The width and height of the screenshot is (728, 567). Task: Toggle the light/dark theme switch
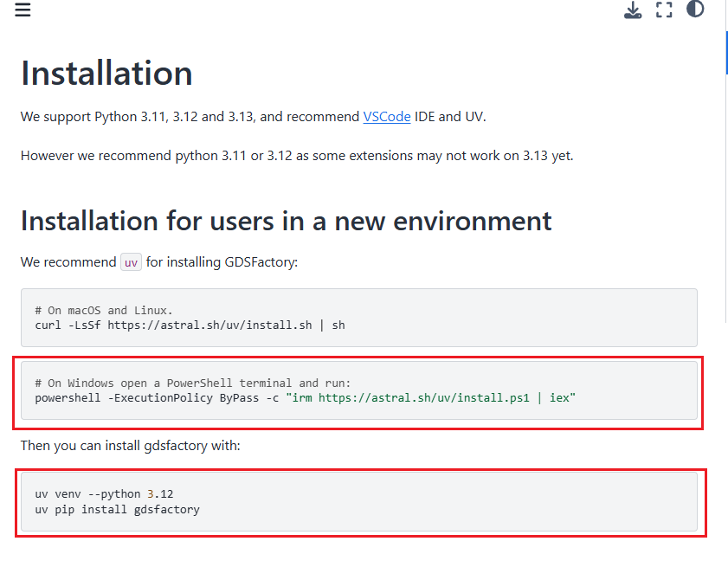695,10
